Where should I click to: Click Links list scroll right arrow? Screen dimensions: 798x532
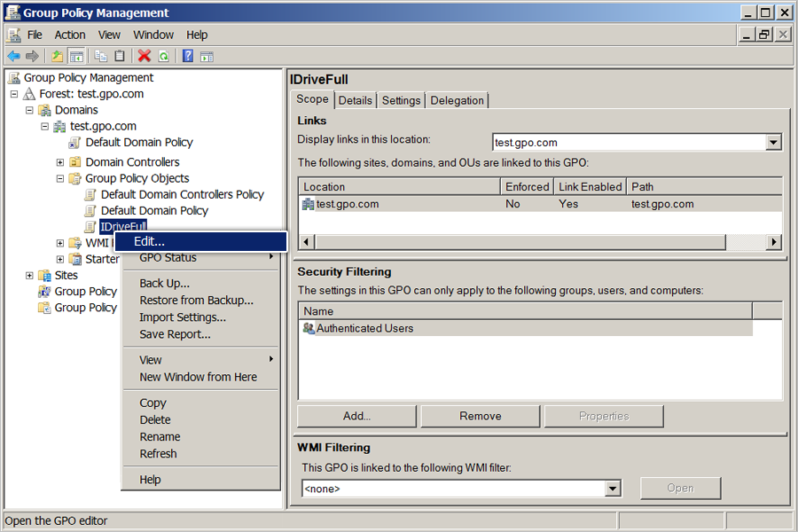tap(774, 242)
